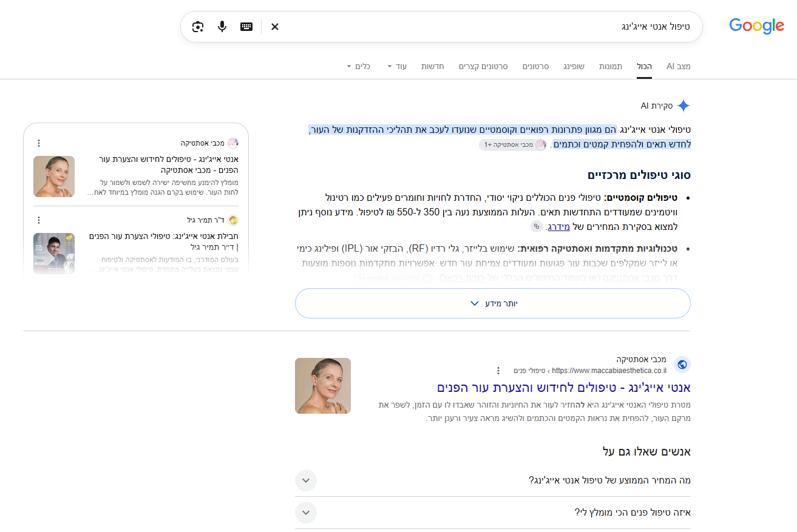797x532 pixels.
Task: Click globe favicon of מכבי אסתטיקה result
Action: [682, 365]
